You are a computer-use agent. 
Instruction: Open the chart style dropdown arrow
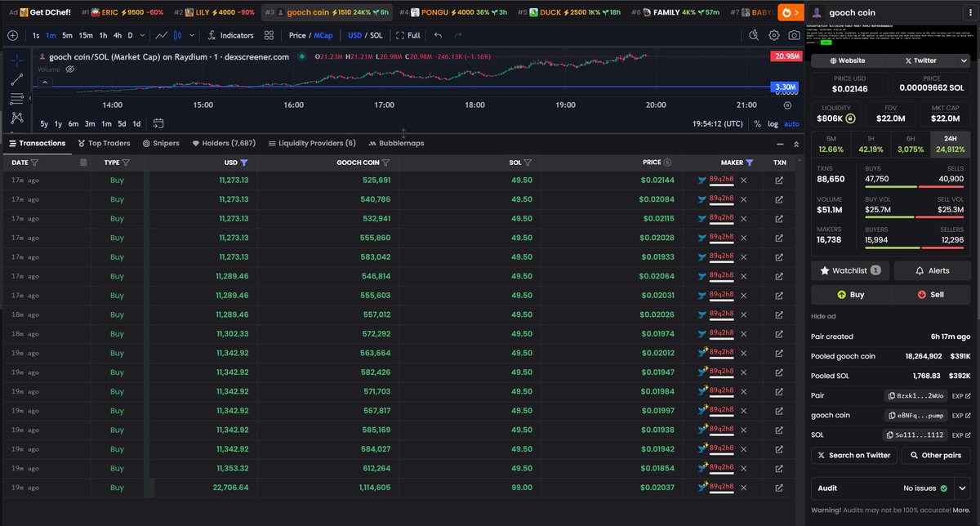pos(190,35)
